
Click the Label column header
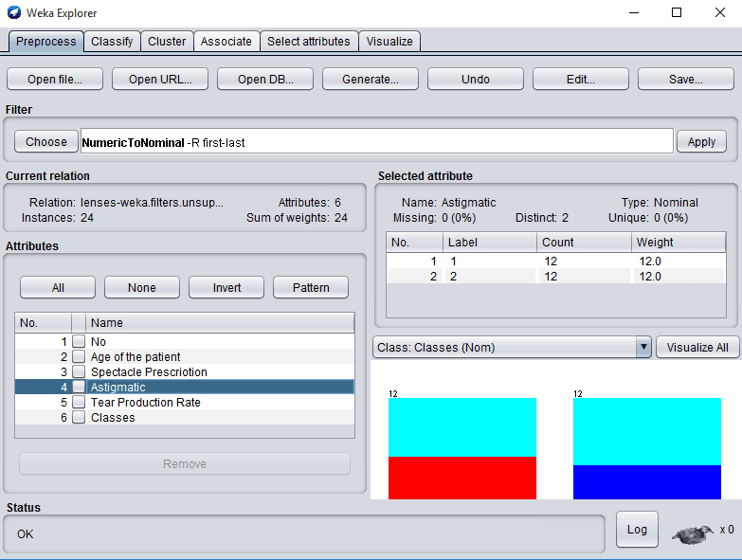490,243
